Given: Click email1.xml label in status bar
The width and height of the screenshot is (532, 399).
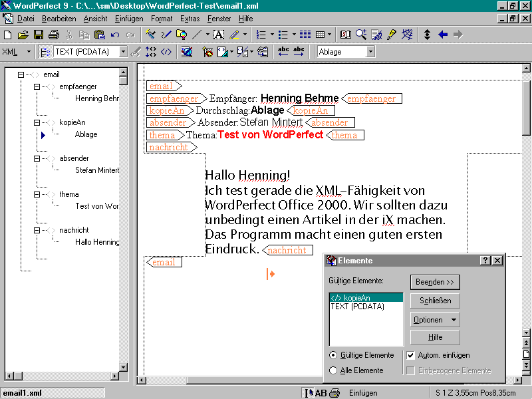Looking at the screenshot, I should tap(23, 393).
